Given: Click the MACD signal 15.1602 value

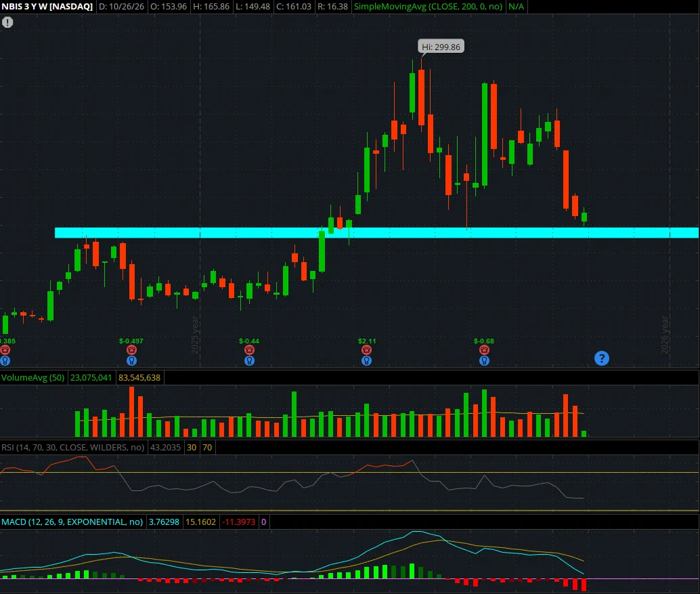Looking at the screenshot, I should tap(200, 522).
